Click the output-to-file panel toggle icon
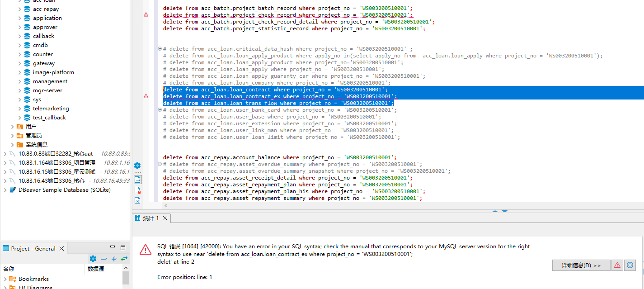Screen dimensions: 644x289 [x=137, y=180]
